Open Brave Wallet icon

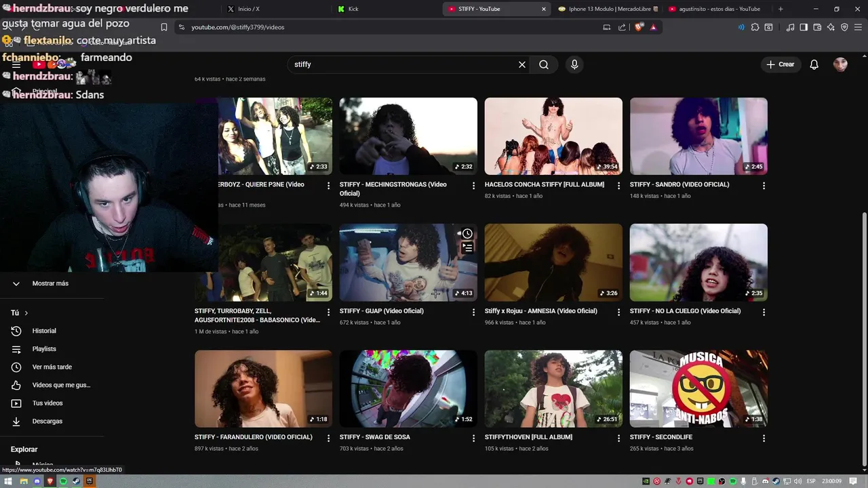(x=817, y=27)
